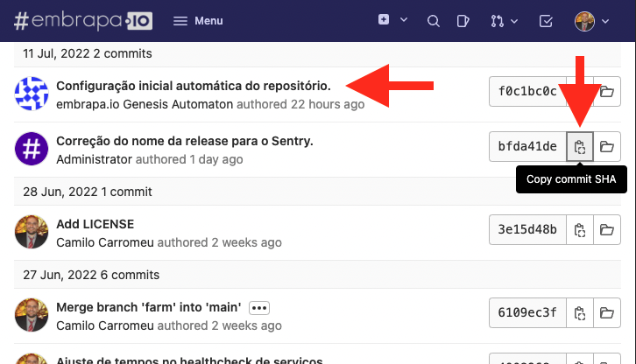Screen dimensions: 636x364
Task: Open 'Merge branch farm into main' commit
Action: click(x=148, y=308)
